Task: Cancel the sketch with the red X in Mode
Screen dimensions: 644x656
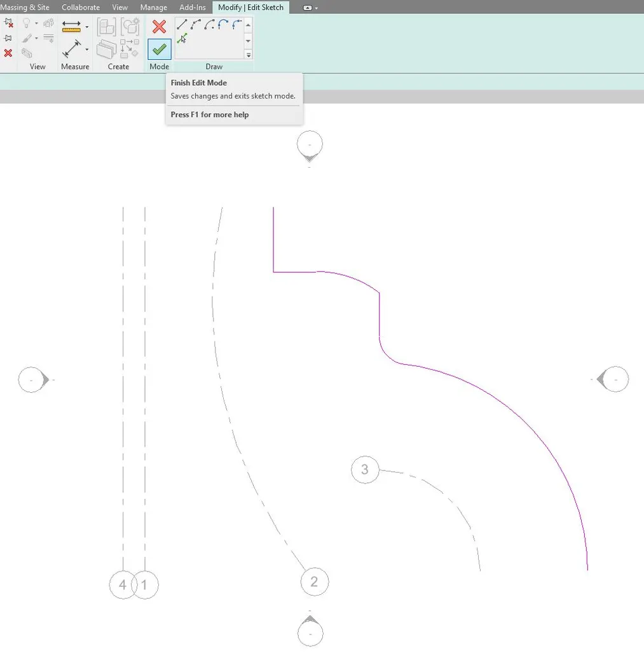Action: click(158, 27)
